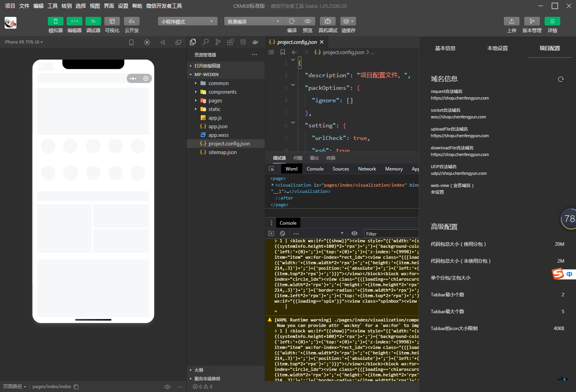Expand the common folder
The height and width of the screenshot is (392, 576).
(225, 83)
